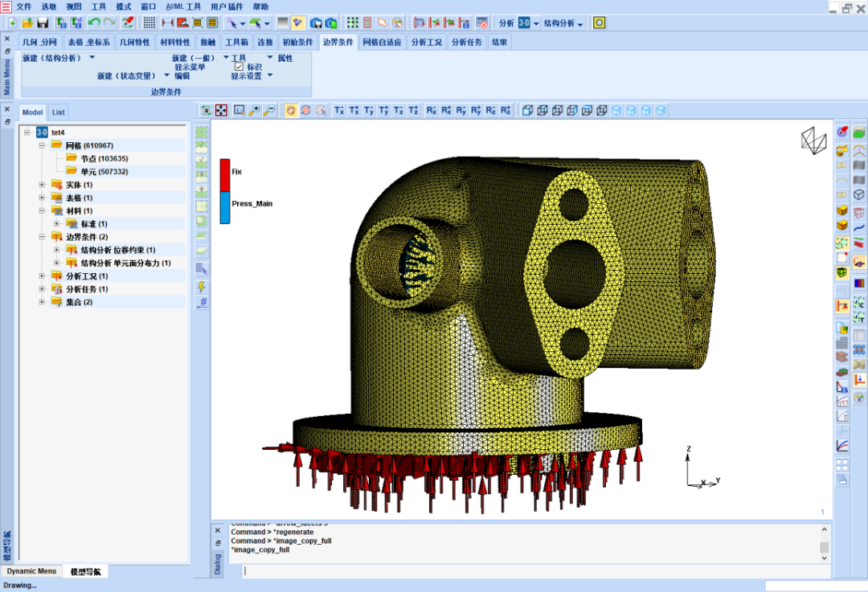Collapse the 网格 (610967) tree node
Image resolution: width=868 pixels, height=592 pixels.
42,145
